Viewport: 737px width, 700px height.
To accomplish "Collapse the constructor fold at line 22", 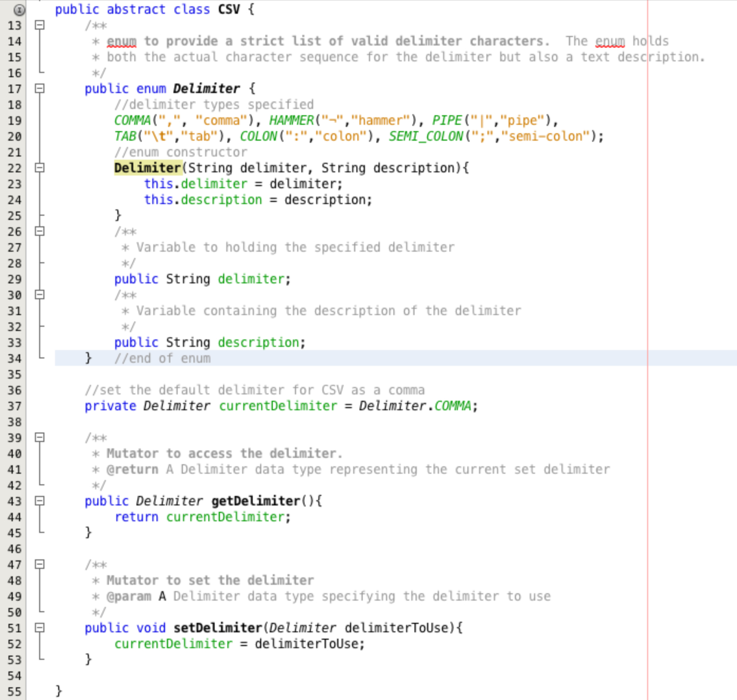I will (x=40, y=168).
